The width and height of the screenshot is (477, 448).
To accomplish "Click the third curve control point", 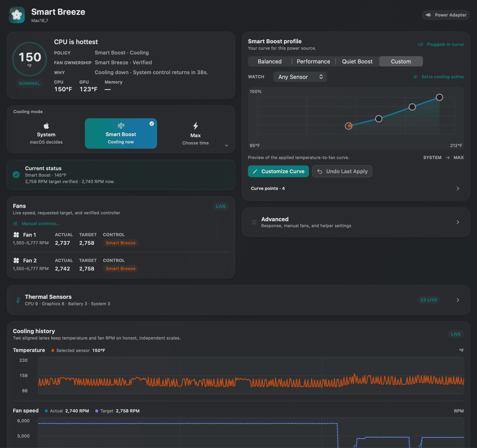I will pyautogui.click(x=412, y=107).
